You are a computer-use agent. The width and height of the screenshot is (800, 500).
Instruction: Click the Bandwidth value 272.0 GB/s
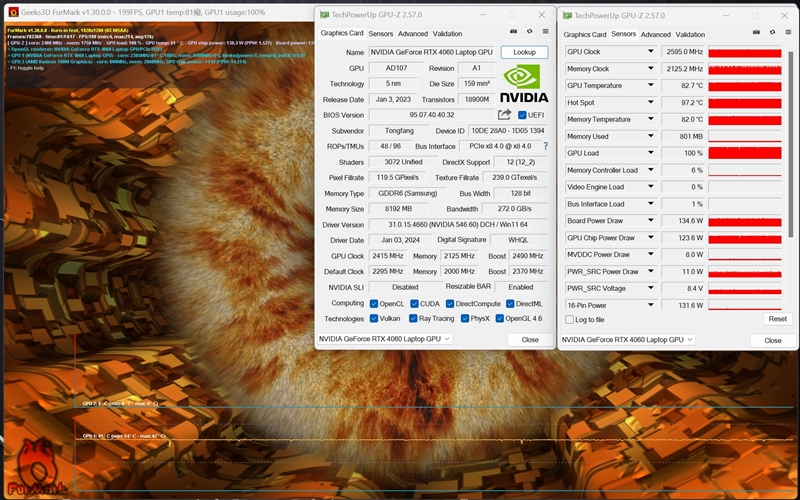coord(514,209)
